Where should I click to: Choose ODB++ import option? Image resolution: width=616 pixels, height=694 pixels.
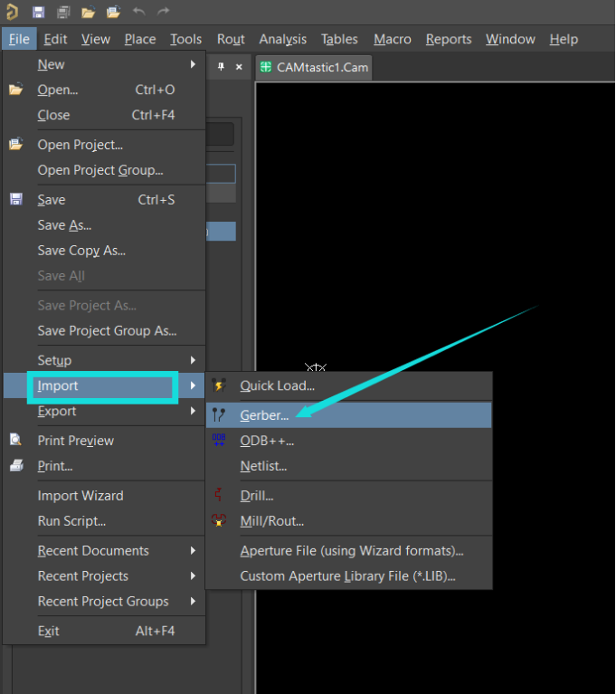tap(267, 441)
